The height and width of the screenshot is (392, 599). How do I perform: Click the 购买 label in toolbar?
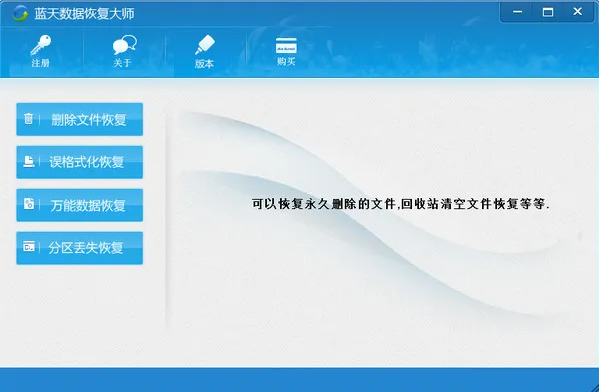[x=286, y=61]
